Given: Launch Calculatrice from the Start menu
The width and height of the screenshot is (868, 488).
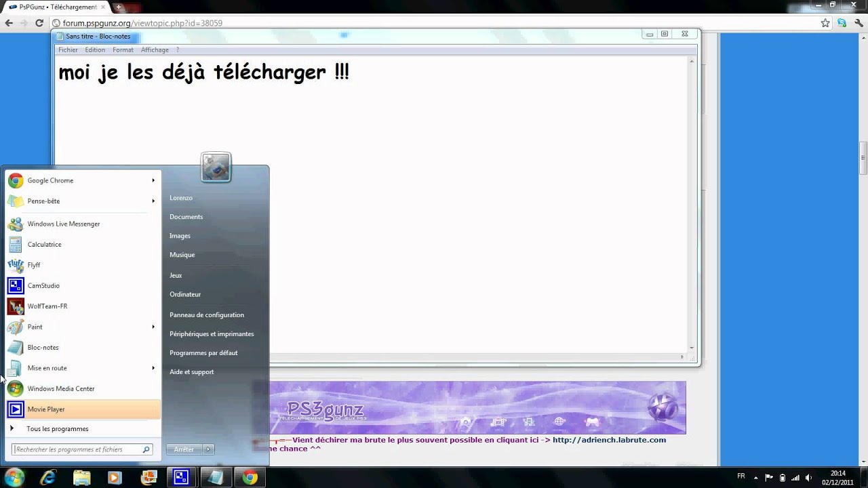Looking at the screenshot, I should point(83,245).
